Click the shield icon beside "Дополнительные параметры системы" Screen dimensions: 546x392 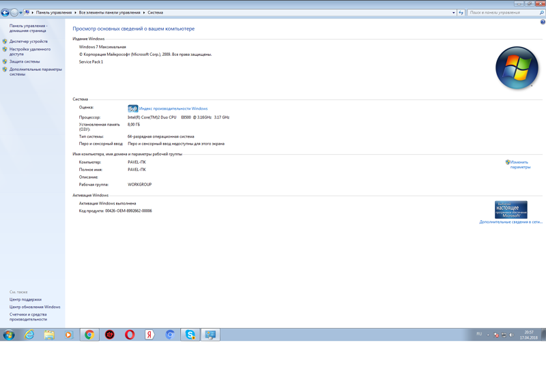pos(5,70)
